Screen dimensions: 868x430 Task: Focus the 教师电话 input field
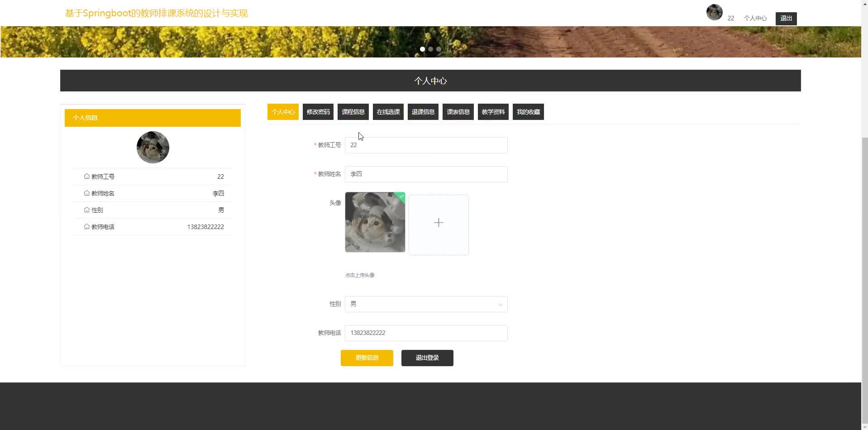(426, 333)
